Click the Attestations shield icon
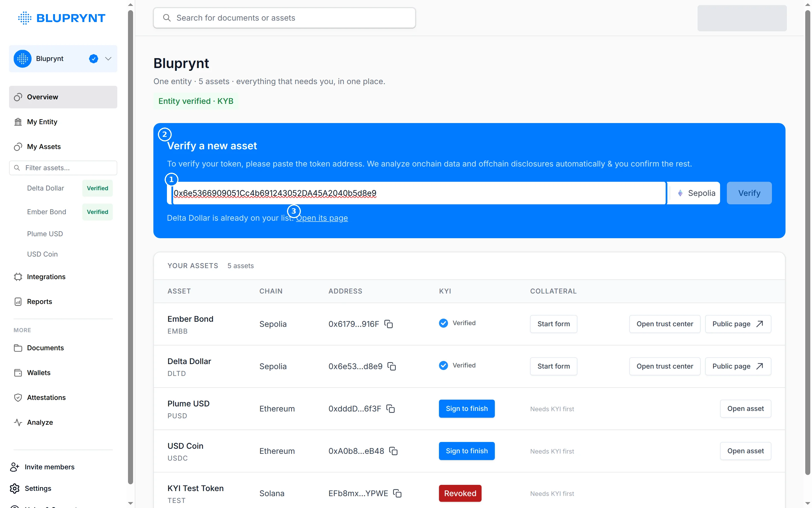 (18, 397)
